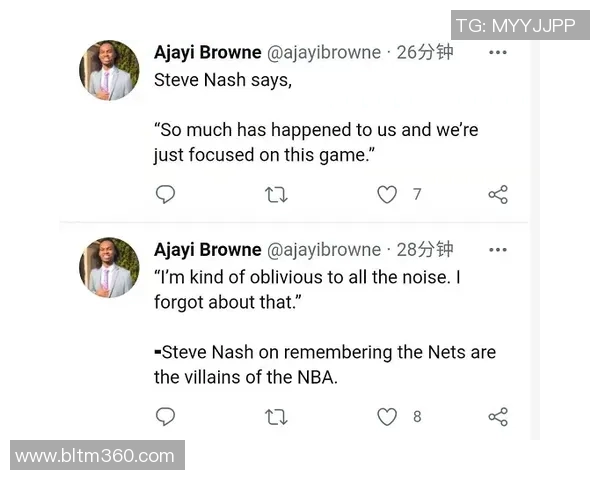600x480 pixels.
Task: Reply to the "oblivious to all the noise" tweet
Action: (x=166, y=416)
